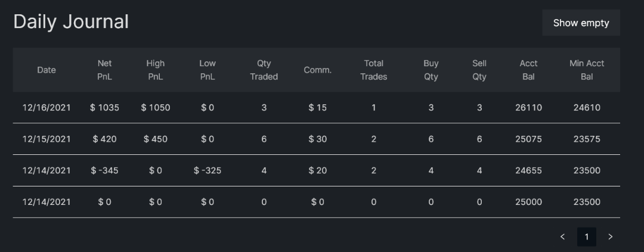Sort by High PnL column header
Viewport: 644px width, 252px height.
point(155,70)
